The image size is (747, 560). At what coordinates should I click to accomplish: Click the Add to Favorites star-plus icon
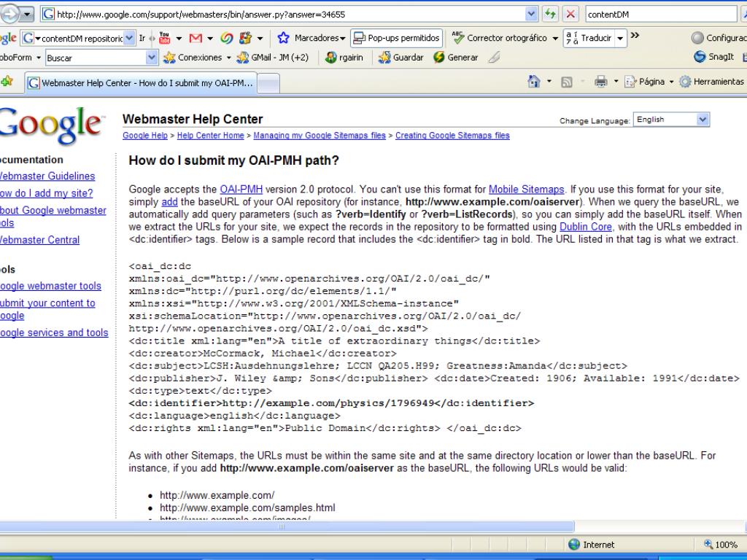[x=7, y=82]
